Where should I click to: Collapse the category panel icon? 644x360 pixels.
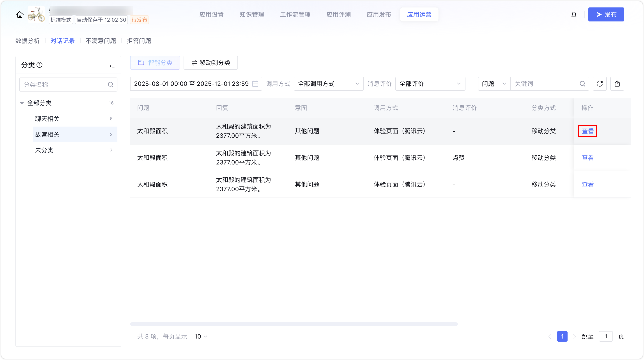(x=112, y=65)
